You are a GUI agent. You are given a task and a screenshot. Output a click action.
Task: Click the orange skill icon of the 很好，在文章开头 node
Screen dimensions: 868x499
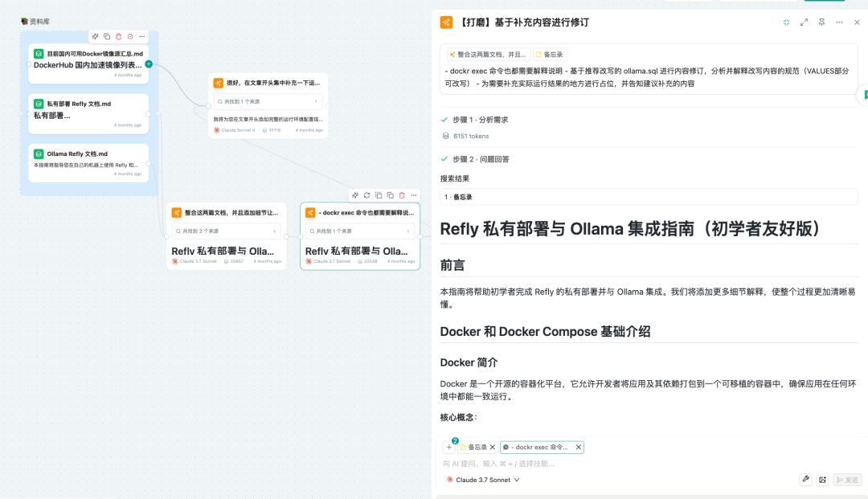218,83
